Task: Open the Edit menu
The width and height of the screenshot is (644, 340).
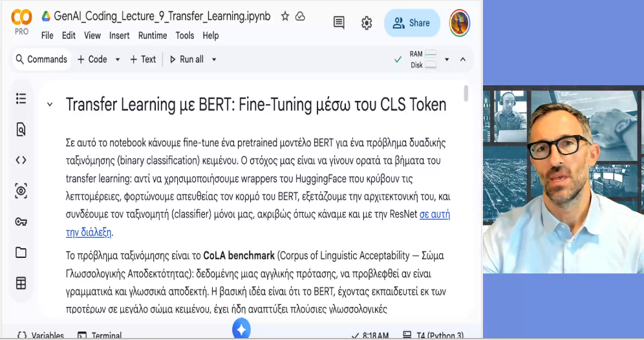Action: (69, 36)
